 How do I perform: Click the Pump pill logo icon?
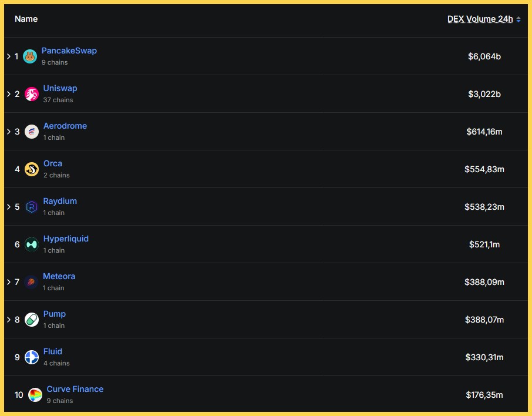(32, 320)
